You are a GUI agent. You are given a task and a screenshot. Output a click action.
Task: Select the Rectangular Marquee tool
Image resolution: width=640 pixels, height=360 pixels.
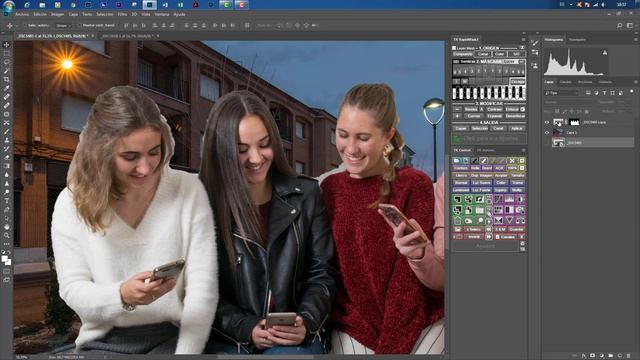tap(7, 53)
